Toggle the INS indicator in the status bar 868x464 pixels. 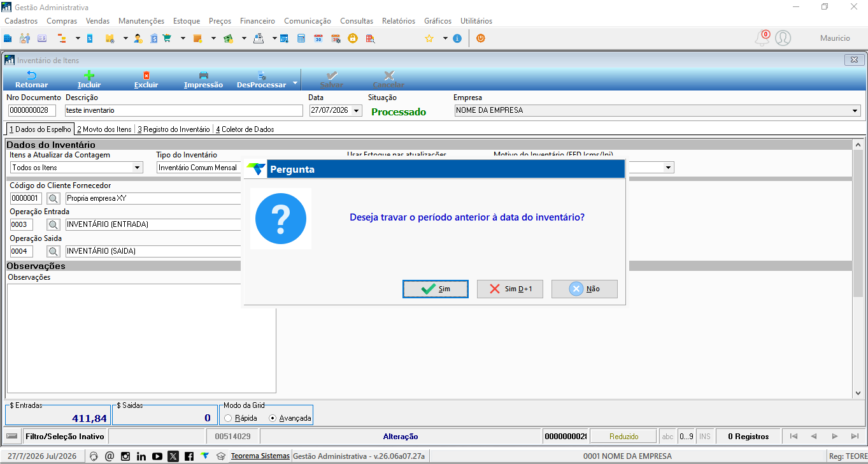704,437
